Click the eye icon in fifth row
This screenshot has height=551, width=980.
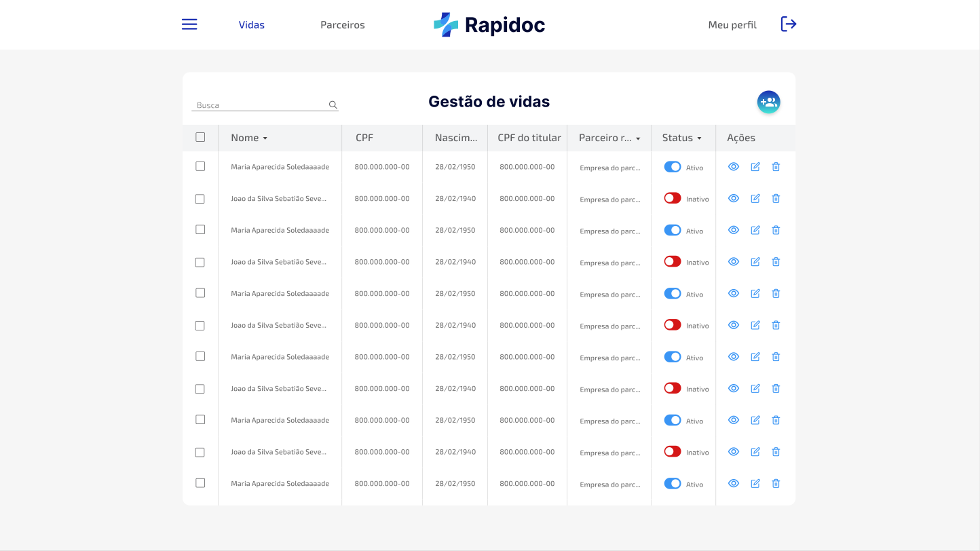pyautogui.click(x=734, y=293)
